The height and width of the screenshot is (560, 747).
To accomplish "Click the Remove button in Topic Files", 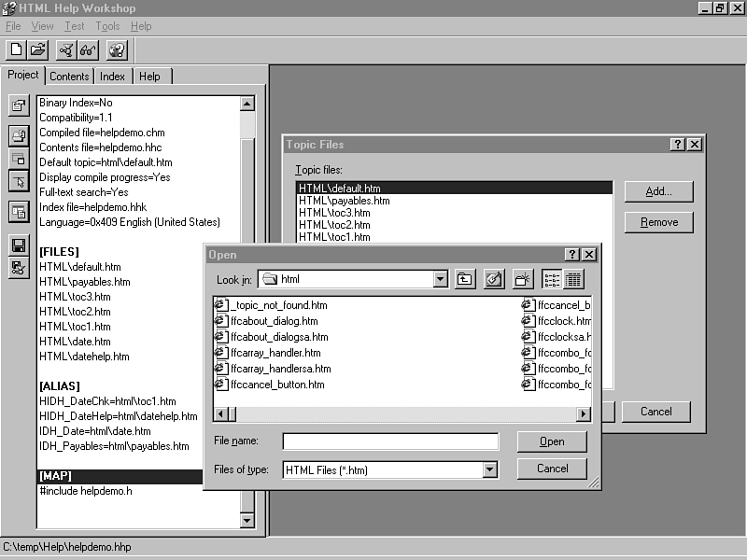I will pyautogui.click(x=658, y=222).
